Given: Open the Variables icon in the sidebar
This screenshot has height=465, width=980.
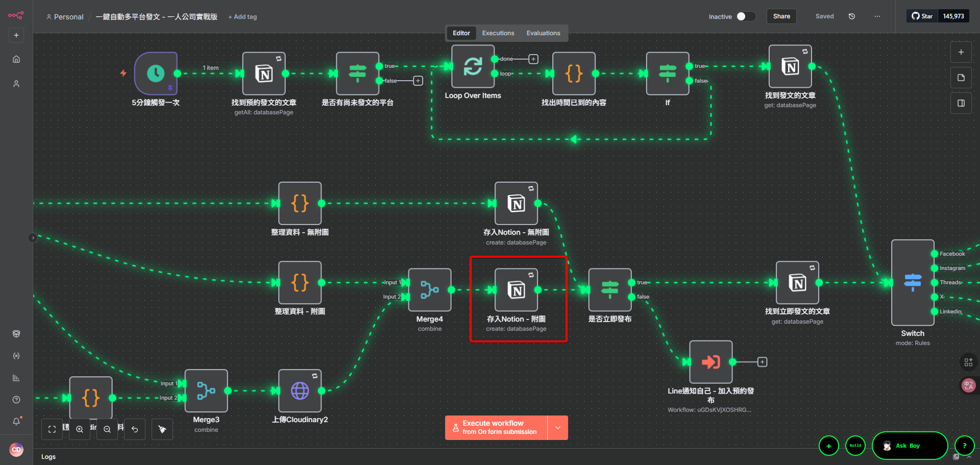Looking at the screenshot, I should 16,356.
